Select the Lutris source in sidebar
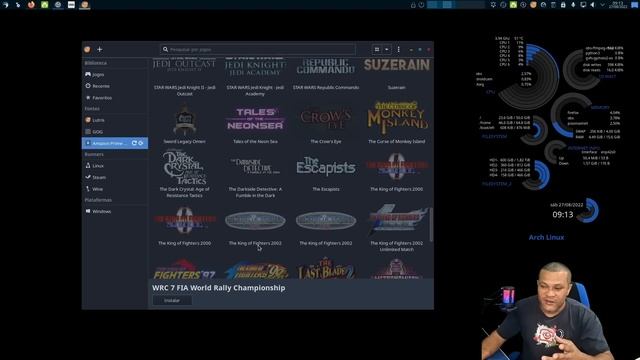 [x=115, y=120]
